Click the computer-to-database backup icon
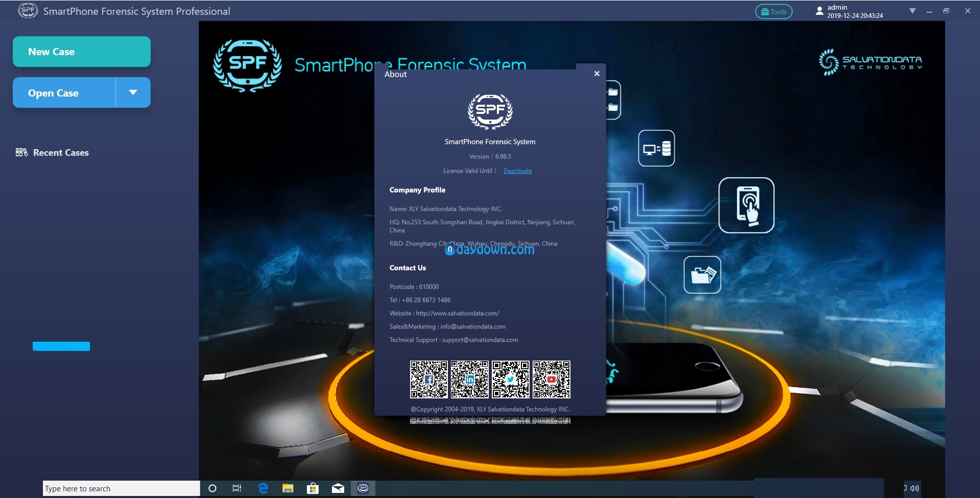 pos(656,149)
